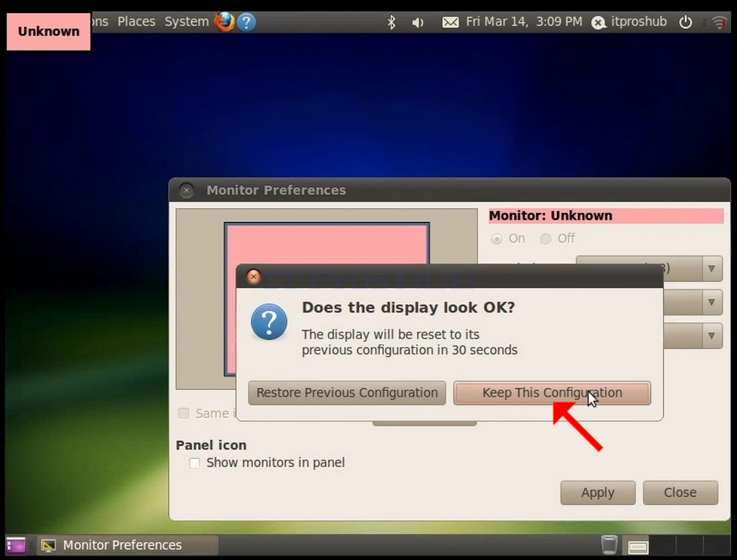Image resolution: width=737 pixels, height=560 pixels.
Task: Open the Bluetooth indicator in the panel
Action: coord(391,22)
